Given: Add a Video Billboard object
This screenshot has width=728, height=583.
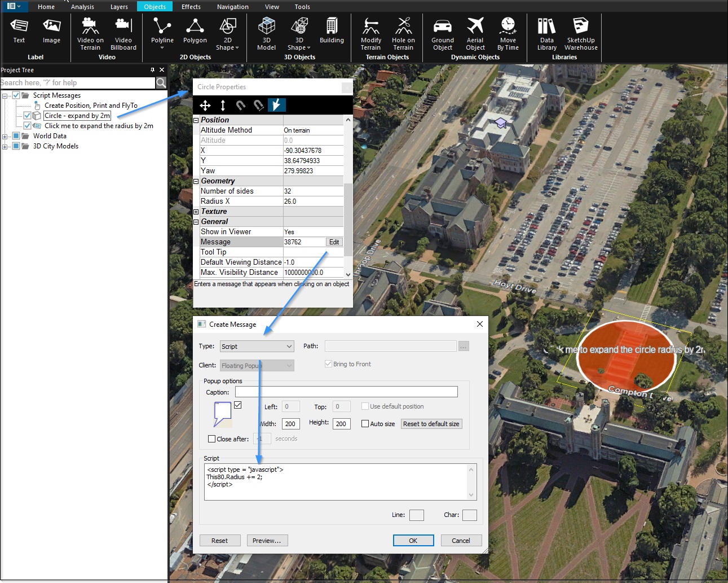Looking at the screenshot, I should (123, 34).
